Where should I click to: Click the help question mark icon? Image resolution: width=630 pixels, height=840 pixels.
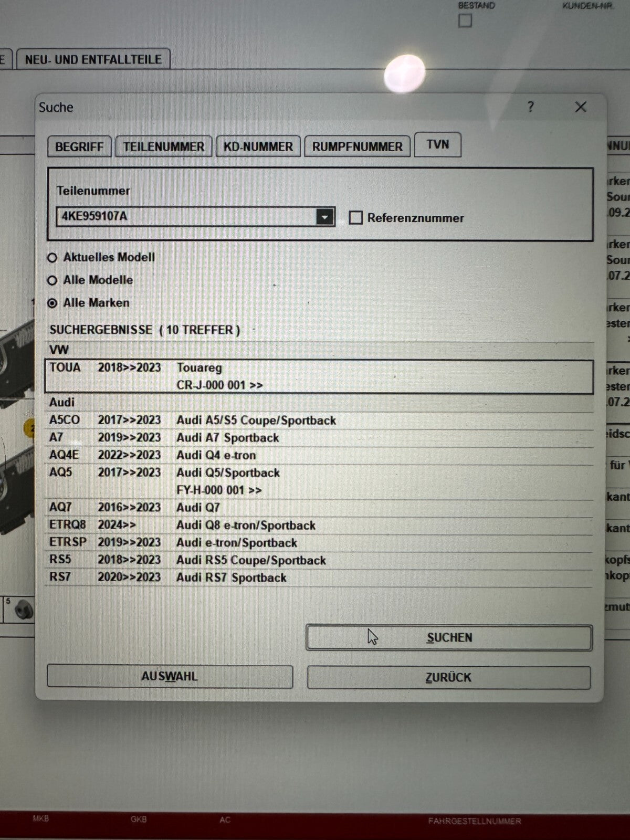pyautogui.click(x=530, y=107)
